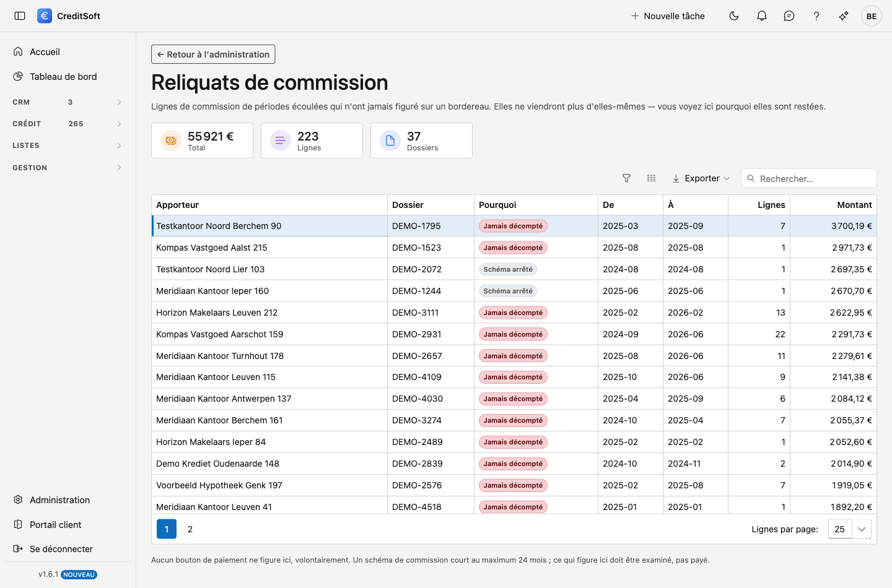Open the column layout grid icon
This screenshot has height=588, width=892.
(x=651, y=178)
